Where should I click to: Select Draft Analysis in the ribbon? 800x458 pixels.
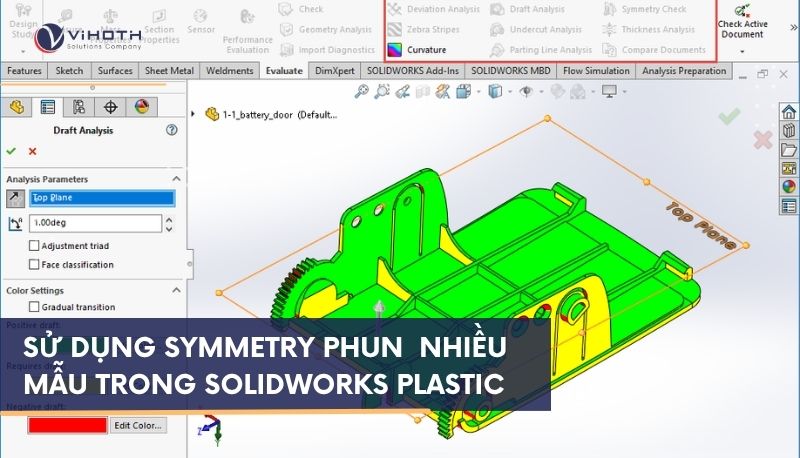coord(527,9)
